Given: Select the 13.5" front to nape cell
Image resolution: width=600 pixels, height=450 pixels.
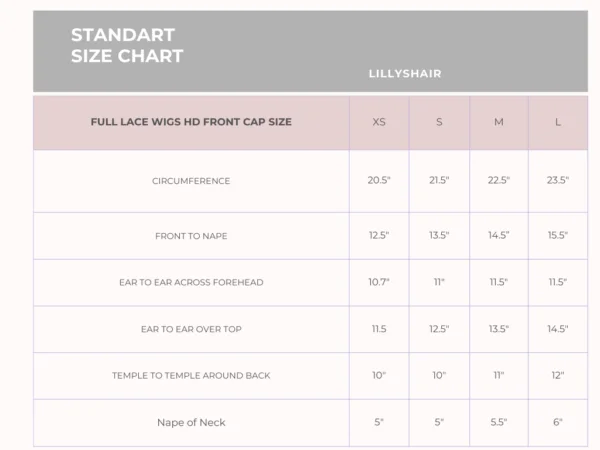Looking at the screenshot, I should 439,235.
